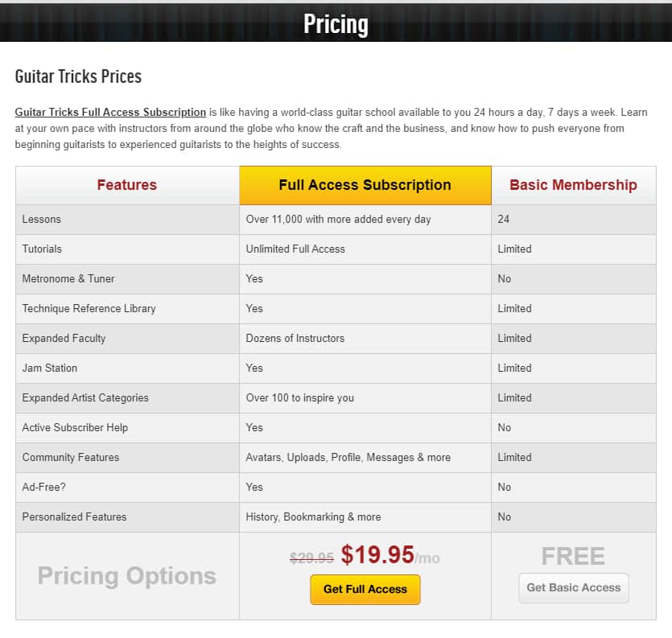Click the Personalized Features row label

[74, 517]
